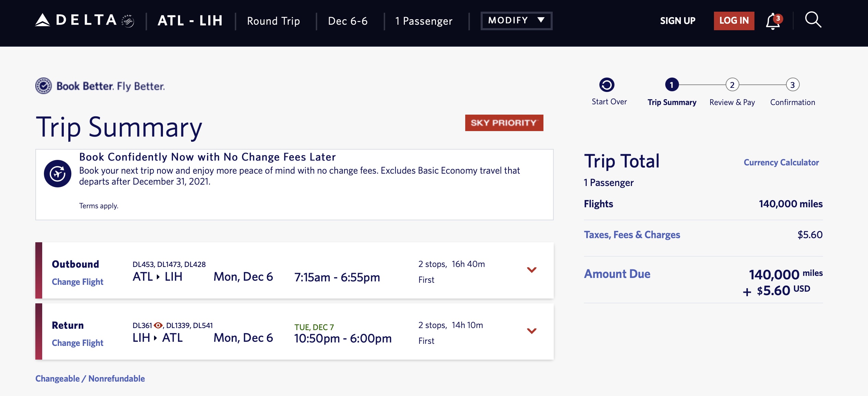Expand the Return flight details chevron

click(531, 331)
